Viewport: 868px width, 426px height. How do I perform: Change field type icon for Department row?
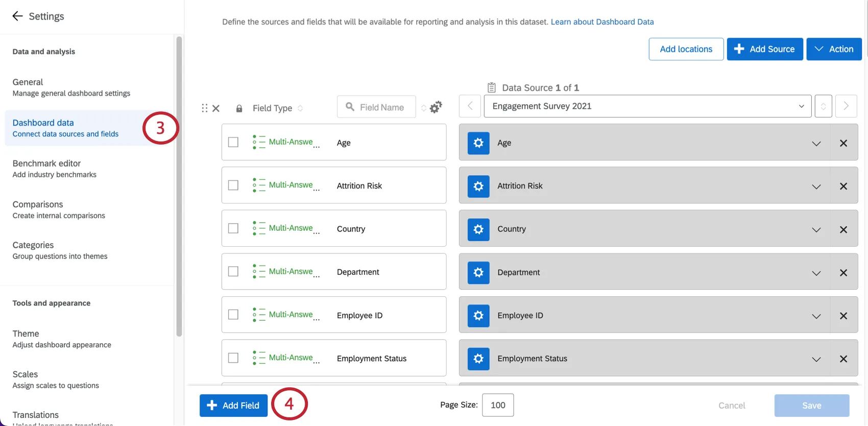[x=259, y=272]
